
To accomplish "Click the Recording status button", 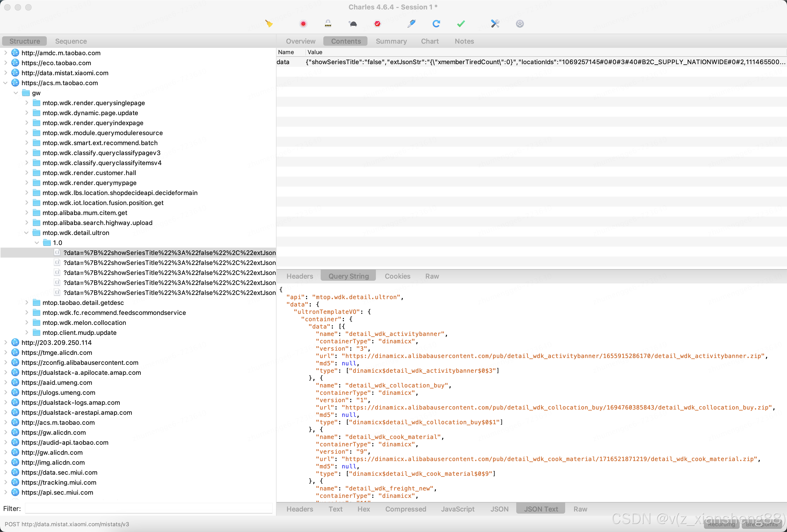I will coord(721,524).
